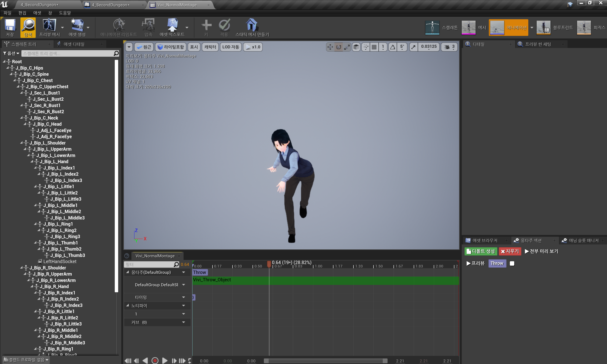607x364 pixels.
Task: Click 전부 미리 보기 to preview all
Action: coord(542,251)
